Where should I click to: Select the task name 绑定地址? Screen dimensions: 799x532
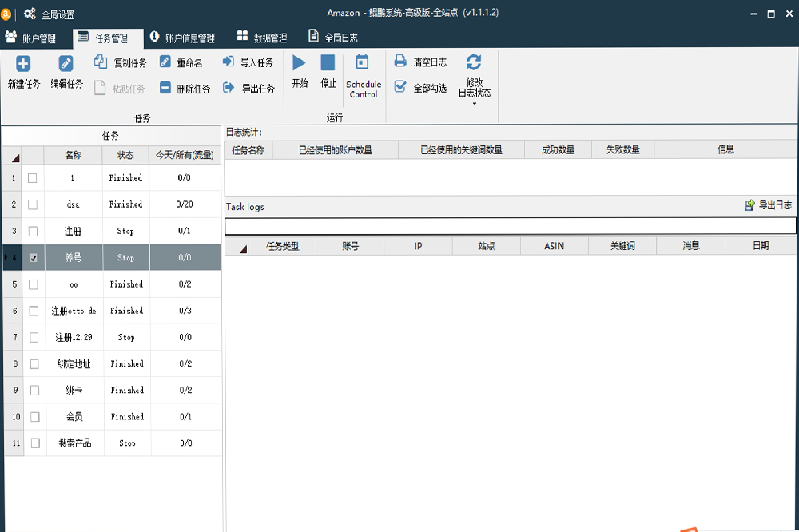pyautogui.click(x=74, y=363)
